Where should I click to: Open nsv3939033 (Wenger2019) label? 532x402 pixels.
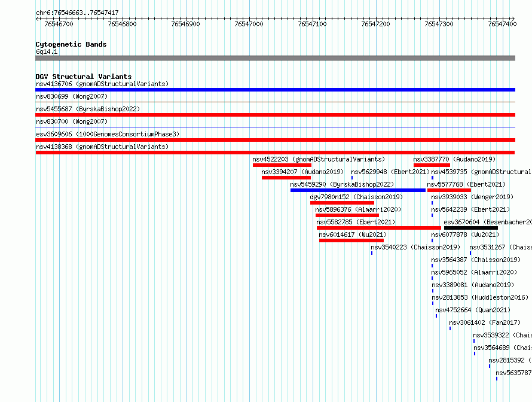pyautogui.click(x=472, y=197)
